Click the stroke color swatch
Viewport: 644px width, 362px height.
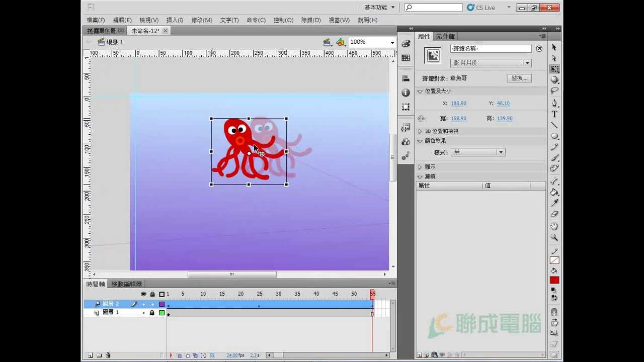554,260
